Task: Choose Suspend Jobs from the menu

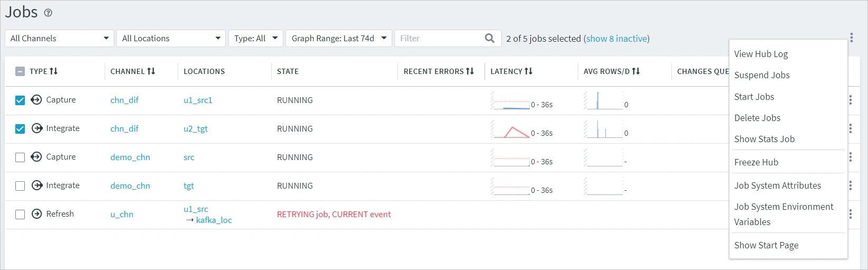Action: point(762,75)
